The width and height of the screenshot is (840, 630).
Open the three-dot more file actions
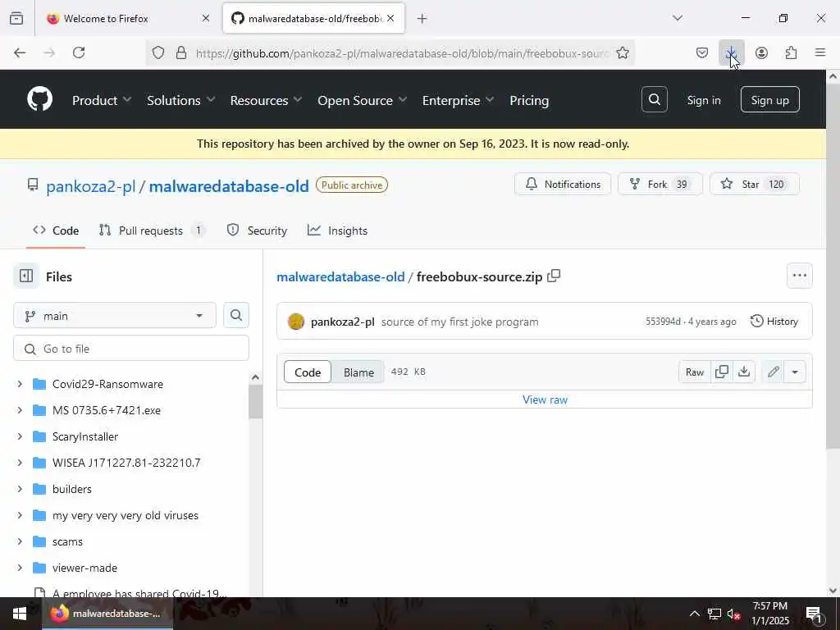pyautogui.click(x=799, y=276)
